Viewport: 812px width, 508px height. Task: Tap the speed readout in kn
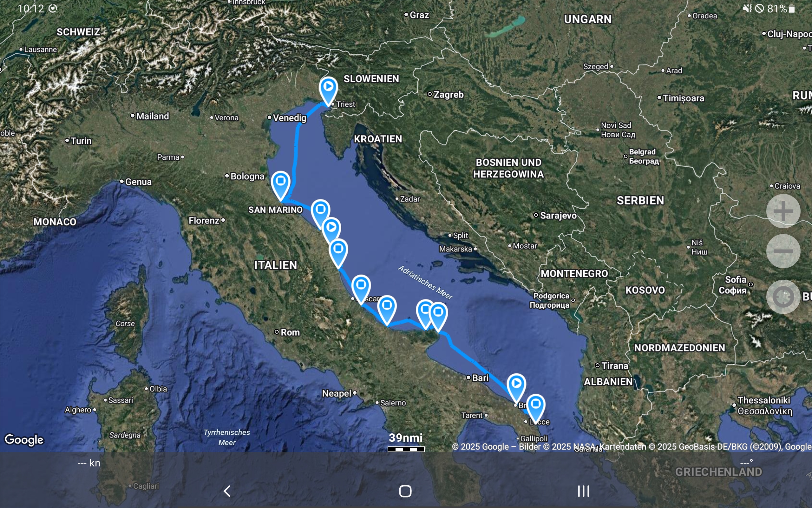pyautogui.click(x=89, y=463)
